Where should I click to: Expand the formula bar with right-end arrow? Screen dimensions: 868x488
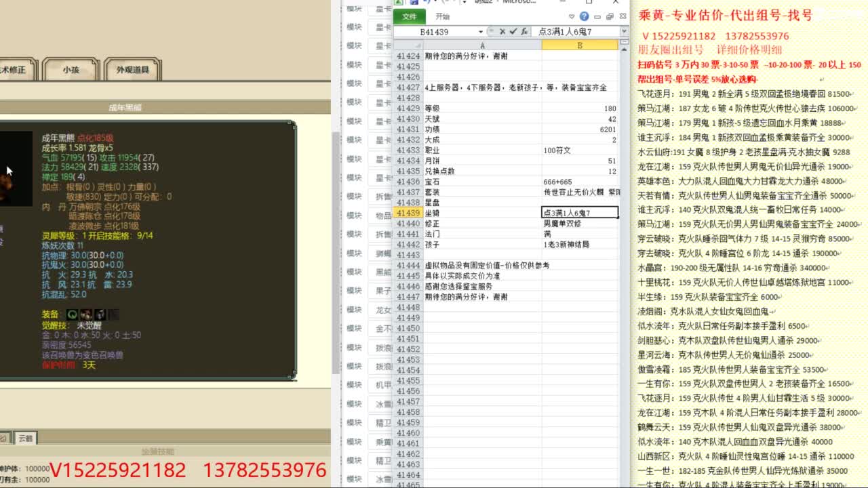point(624,32)
